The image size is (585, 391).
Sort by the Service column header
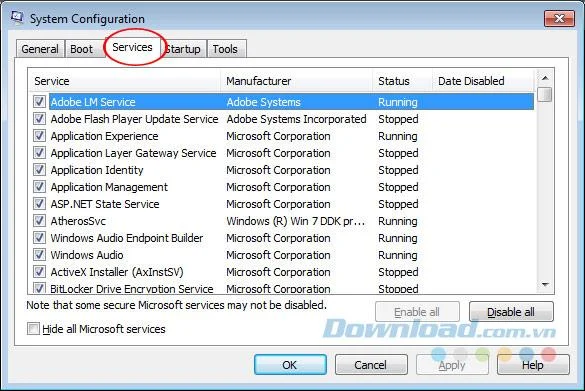(125, 81)
